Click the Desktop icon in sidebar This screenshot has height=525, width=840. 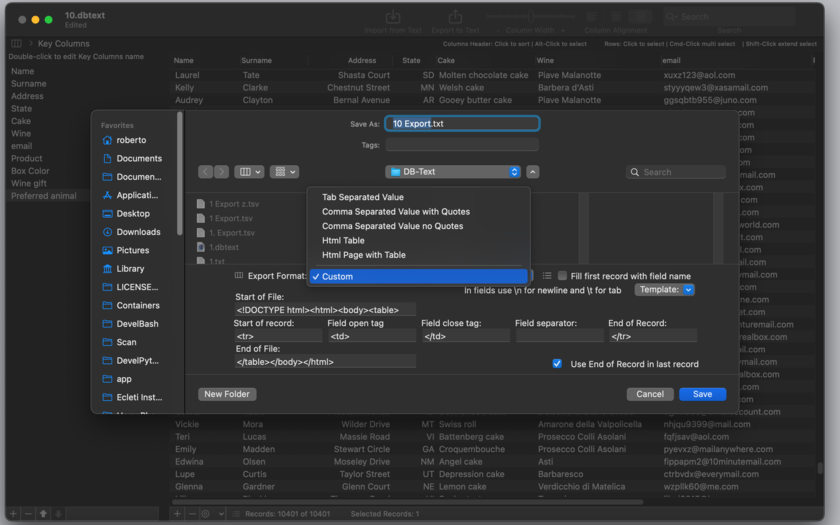click(107, 214)
